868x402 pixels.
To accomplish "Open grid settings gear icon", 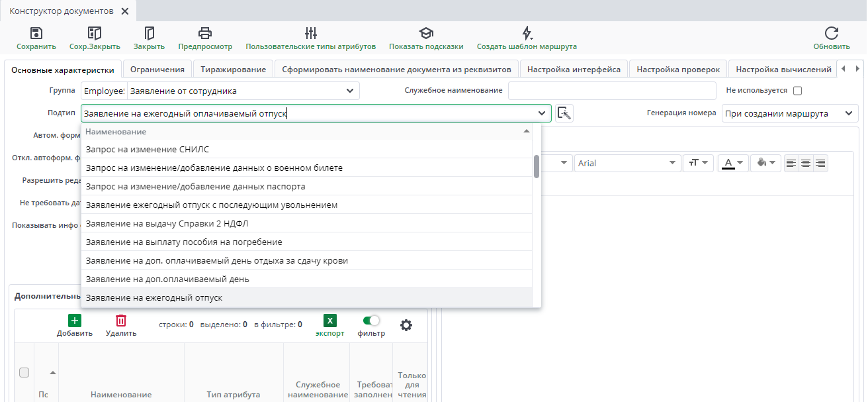I will click(406, 325).
